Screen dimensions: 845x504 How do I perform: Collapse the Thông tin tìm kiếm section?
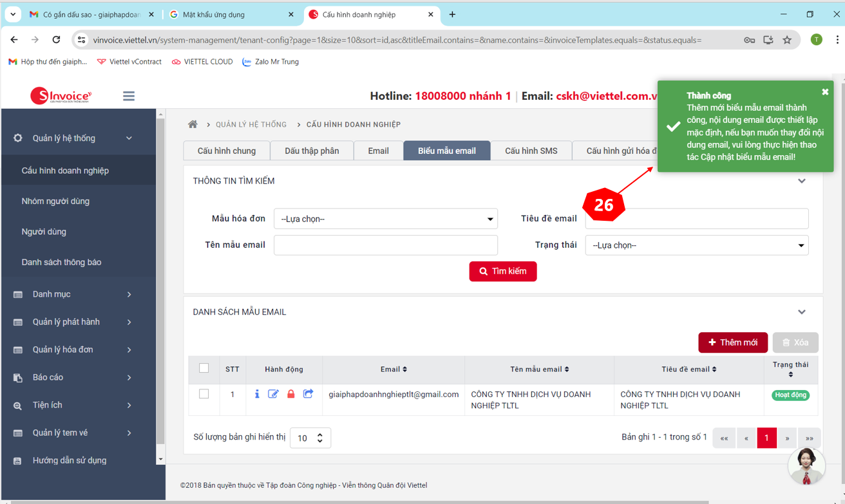802,182
